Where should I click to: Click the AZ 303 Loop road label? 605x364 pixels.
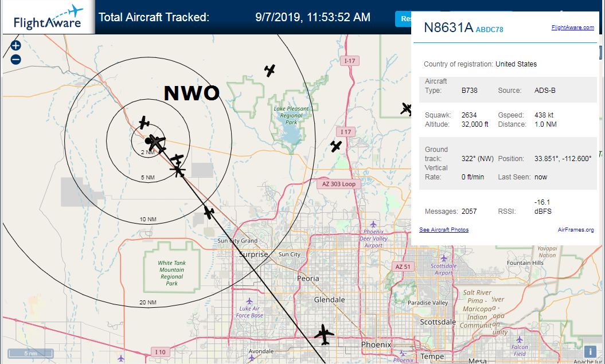(339, 184)
